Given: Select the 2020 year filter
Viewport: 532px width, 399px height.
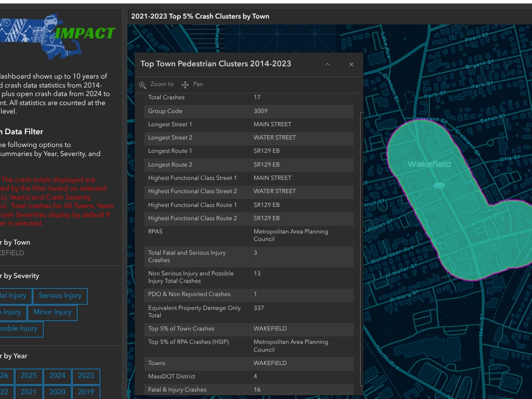Looking at the screenshot, I should pos(57,392).
